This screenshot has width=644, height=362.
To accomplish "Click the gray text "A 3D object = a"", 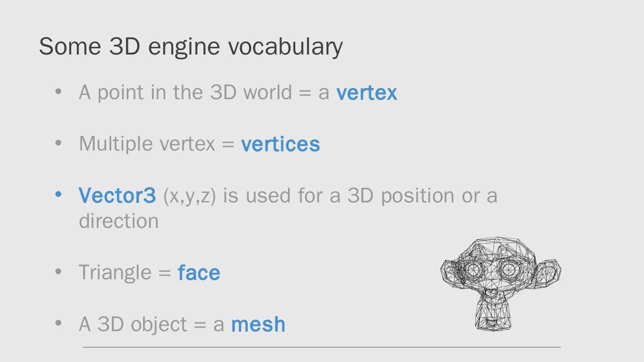I will 151,324.
